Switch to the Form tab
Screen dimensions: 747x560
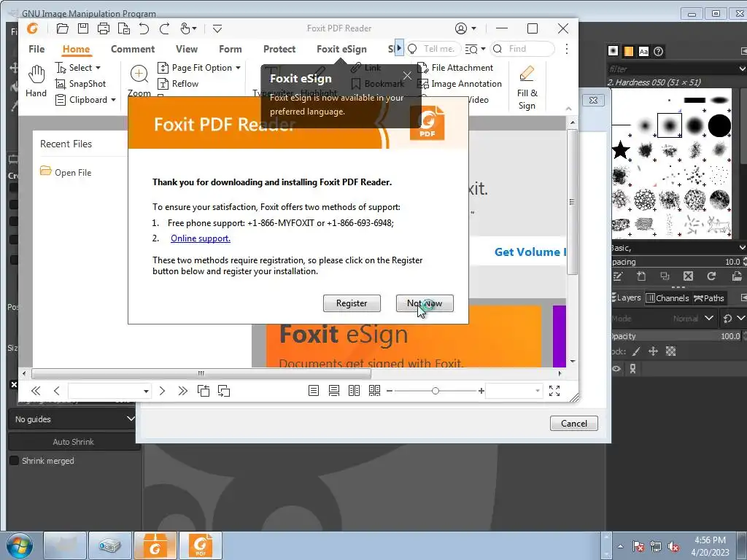(230, 49)
